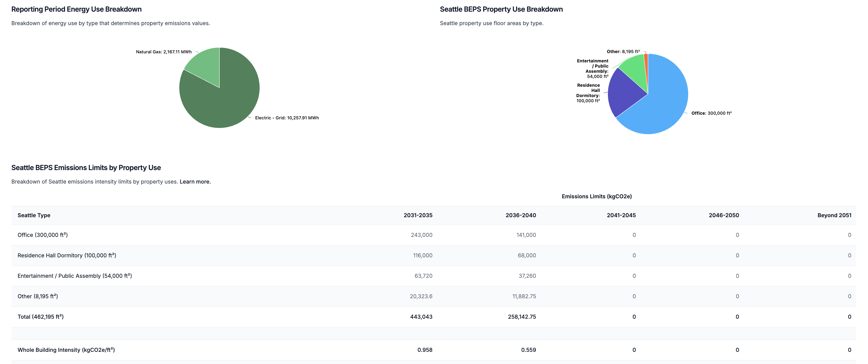Viewport: 868px width, 364px height.
Task: Select the Entertainment / Public Assembly row label
Action: [75, 276]
